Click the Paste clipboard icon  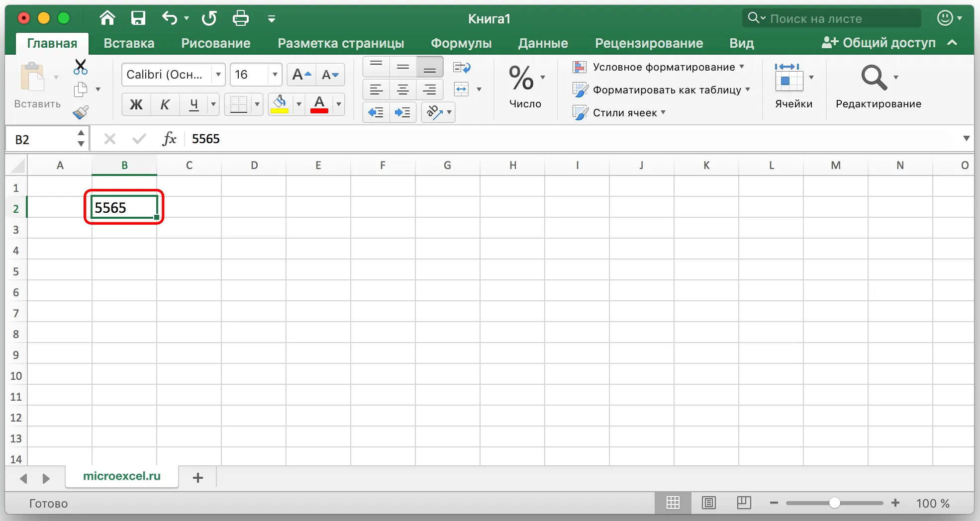(x=33, y=77)
